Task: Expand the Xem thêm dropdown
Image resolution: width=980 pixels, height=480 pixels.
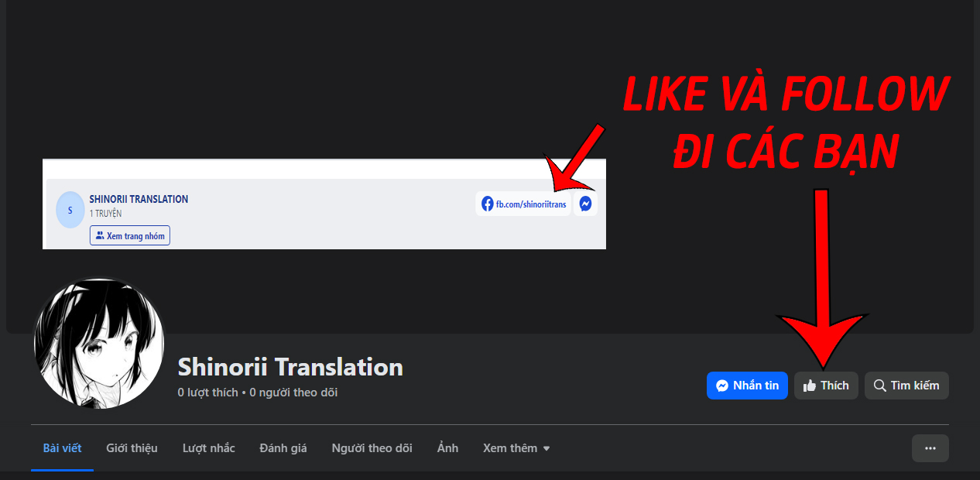Action: [x=516, y=448]
